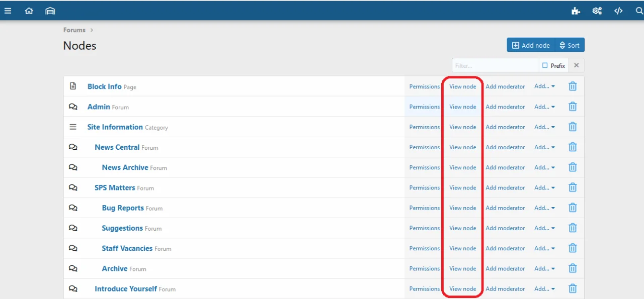Clear the filter with the X button
644x299 pixels.
(577, 65)
